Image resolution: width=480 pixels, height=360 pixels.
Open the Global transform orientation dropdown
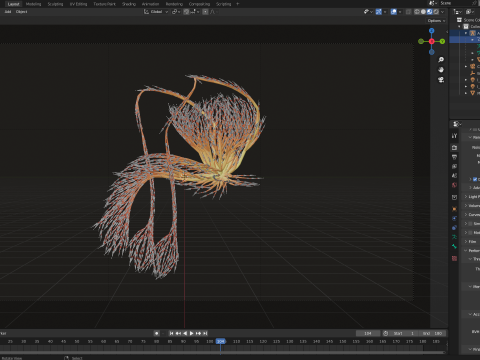tap(156, 12)
